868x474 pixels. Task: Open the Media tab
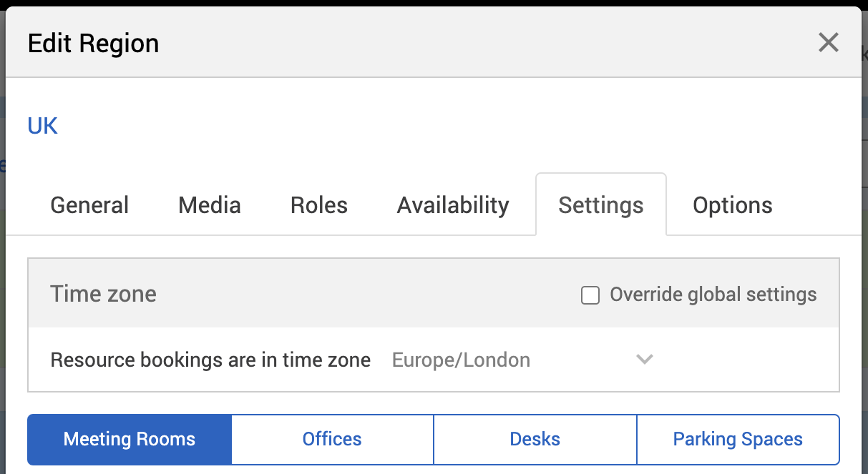pyautogui.click(x=209, y=205)
